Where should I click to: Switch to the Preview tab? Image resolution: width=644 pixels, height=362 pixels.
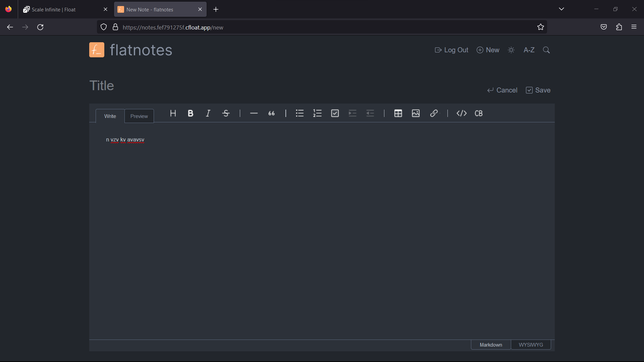(139, 116)
